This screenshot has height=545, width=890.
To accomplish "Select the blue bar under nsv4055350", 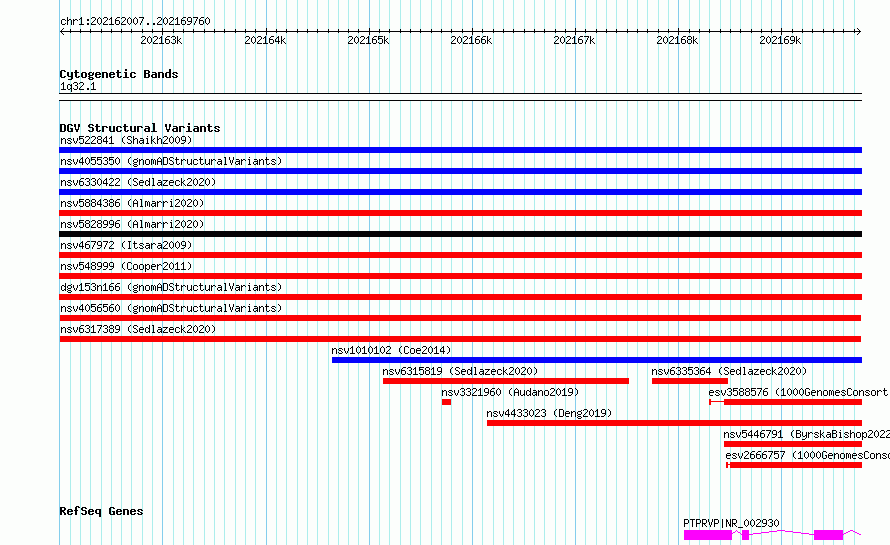I will tap(460, 171).
